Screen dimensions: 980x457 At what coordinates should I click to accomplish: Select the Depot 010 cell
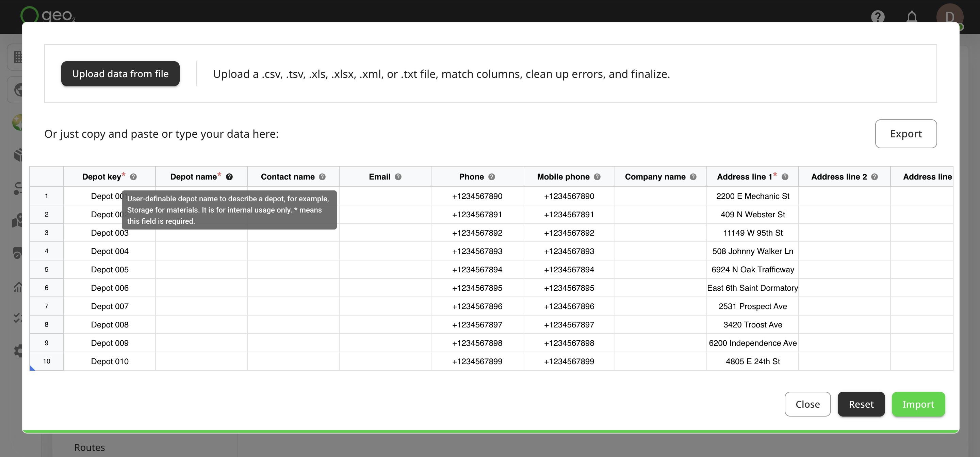coord(110,361)
